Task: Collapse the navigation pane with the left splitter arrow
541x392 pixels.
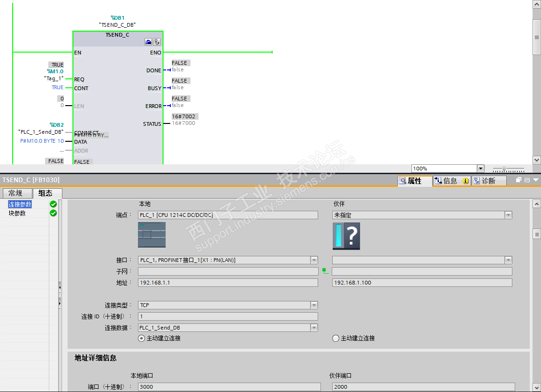Action: [60, 287]
